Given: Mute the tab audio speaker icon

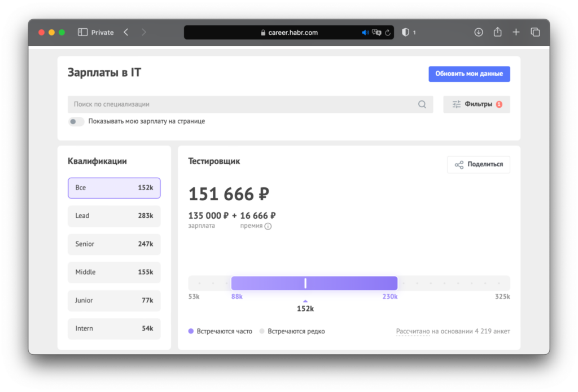Looking at the screenshot, I should point(365,33).
